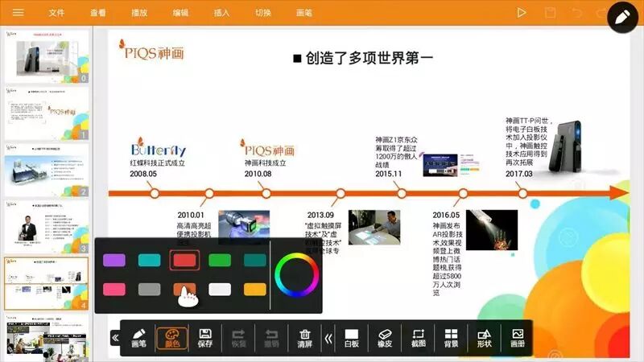This screenshot has width=644, height=362.
Task: Click the 红蝶科技正式成立 caption
Action: (x=157, y=163)
